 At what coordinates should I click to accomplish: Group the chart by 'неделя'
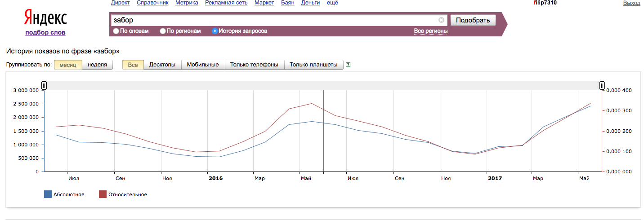97,65
